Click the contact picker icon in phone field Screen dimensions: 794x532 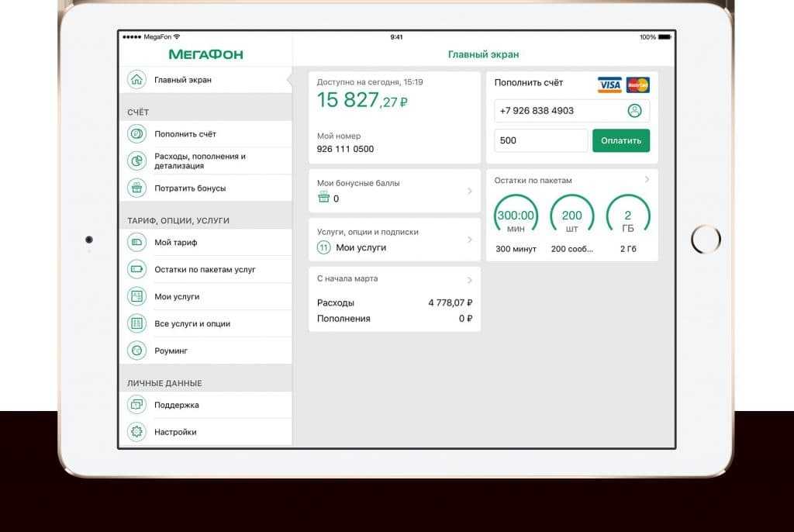(x=635, y=111)
